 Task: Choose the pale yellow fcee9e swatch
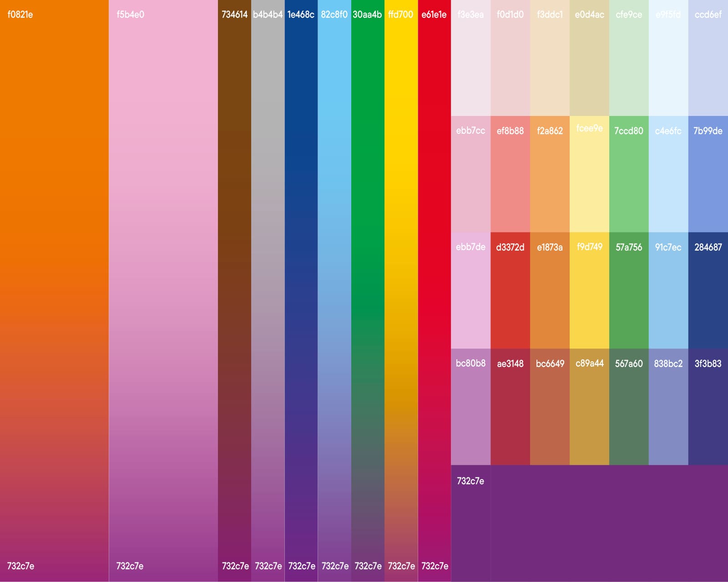(x=589, y=175)
